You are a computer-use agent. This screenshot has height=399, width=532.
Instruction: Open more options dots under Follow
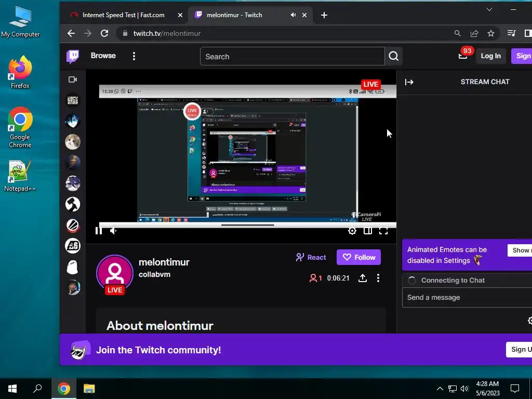(x=378, y=278)
